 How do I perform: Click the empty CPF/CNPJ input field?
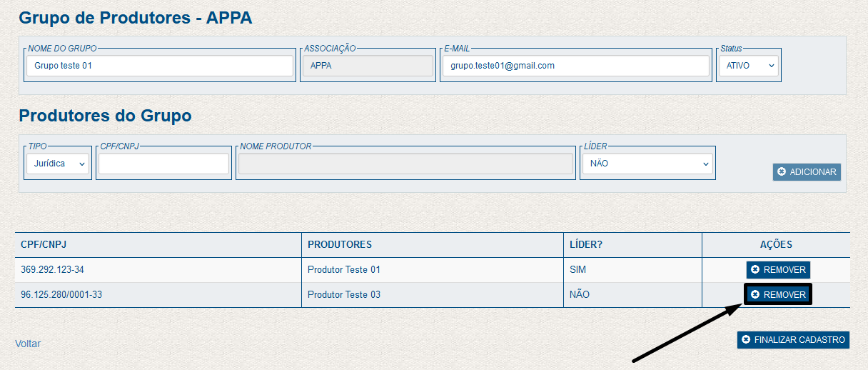[163, 164]
